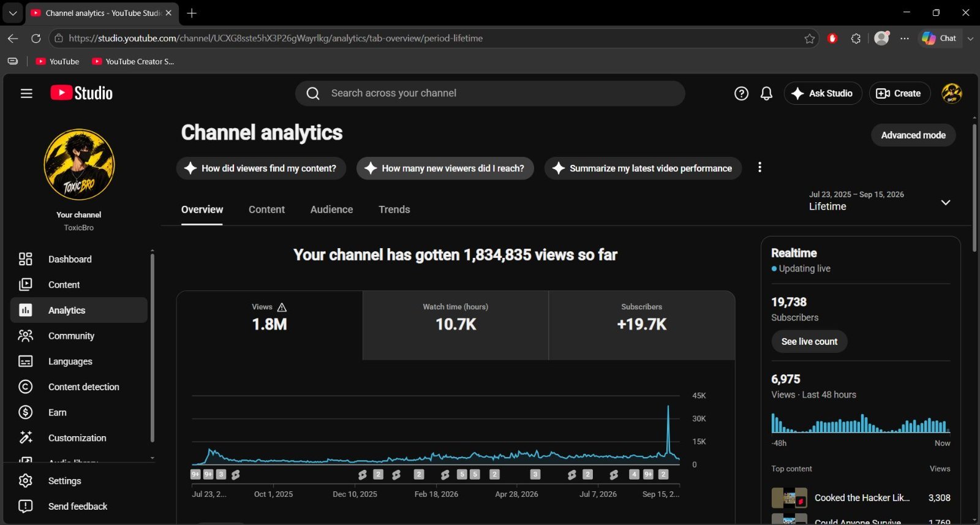Open the browser Settings and more ellipsis

pos(905,39)
